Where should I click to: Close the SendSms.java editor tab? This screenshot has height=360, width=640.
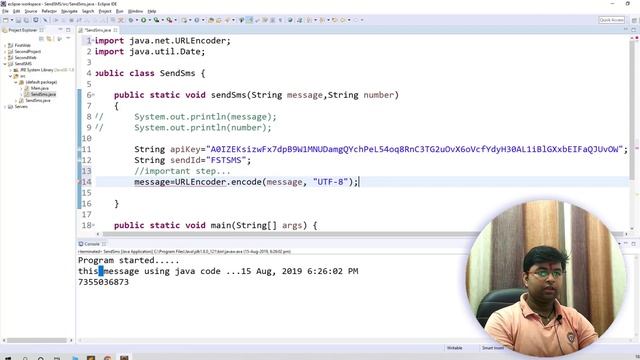coord(116,30)
